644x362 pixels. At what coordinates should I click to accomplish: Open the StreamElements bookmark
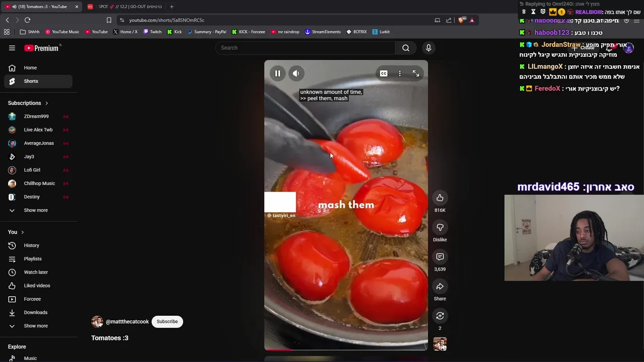coord(323,32)
